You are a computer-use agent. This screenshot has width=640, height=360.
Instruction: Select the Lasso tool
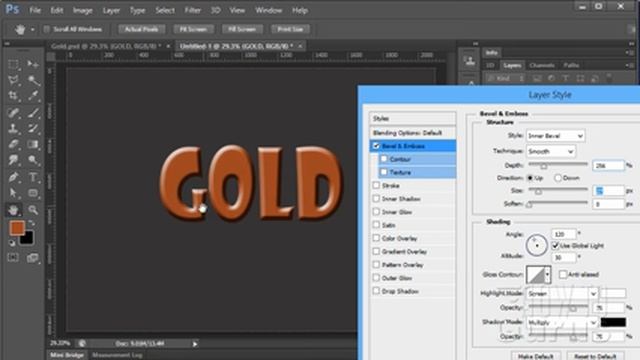13,80
